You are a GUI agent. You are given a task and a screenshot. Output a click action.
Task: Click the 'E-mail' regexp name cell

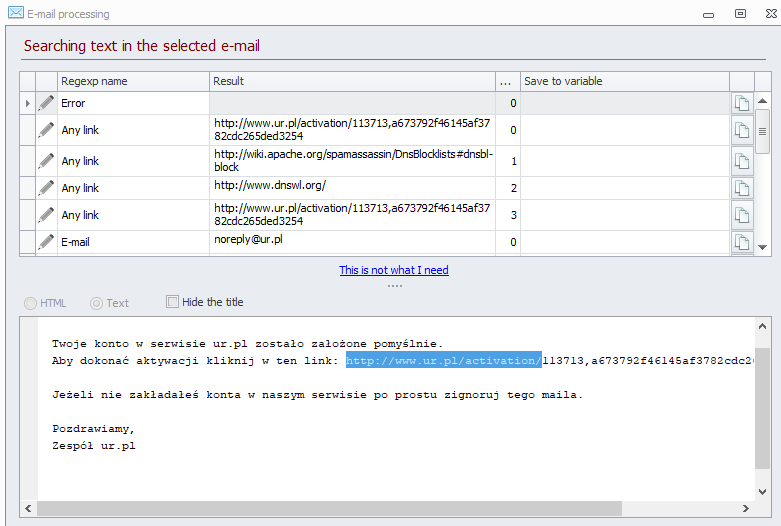[x=133, y=242]
